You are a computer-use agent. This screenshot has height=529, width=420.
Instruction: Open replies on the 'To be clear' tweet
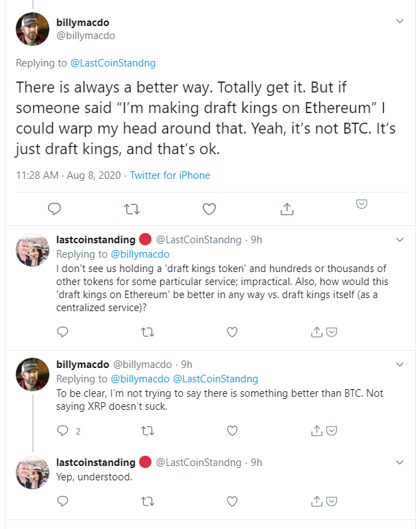tap(69, 431)
